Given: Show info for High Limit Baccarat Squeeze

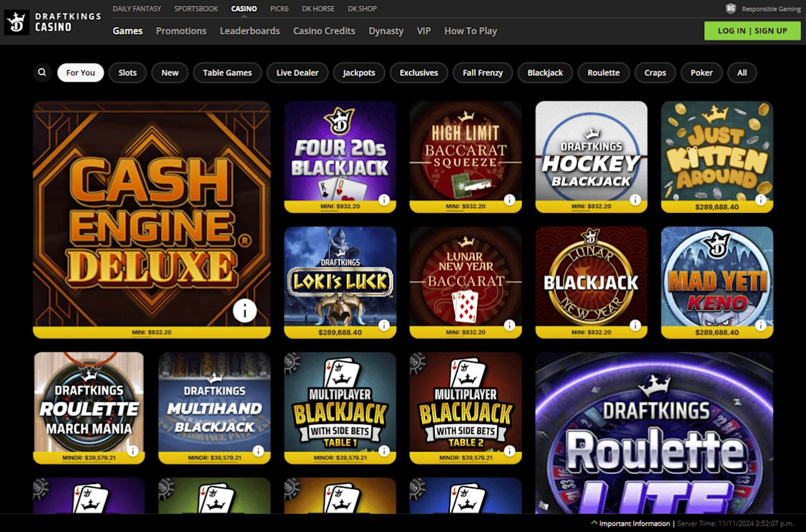Looking at the screenshot, I should 509,200.
